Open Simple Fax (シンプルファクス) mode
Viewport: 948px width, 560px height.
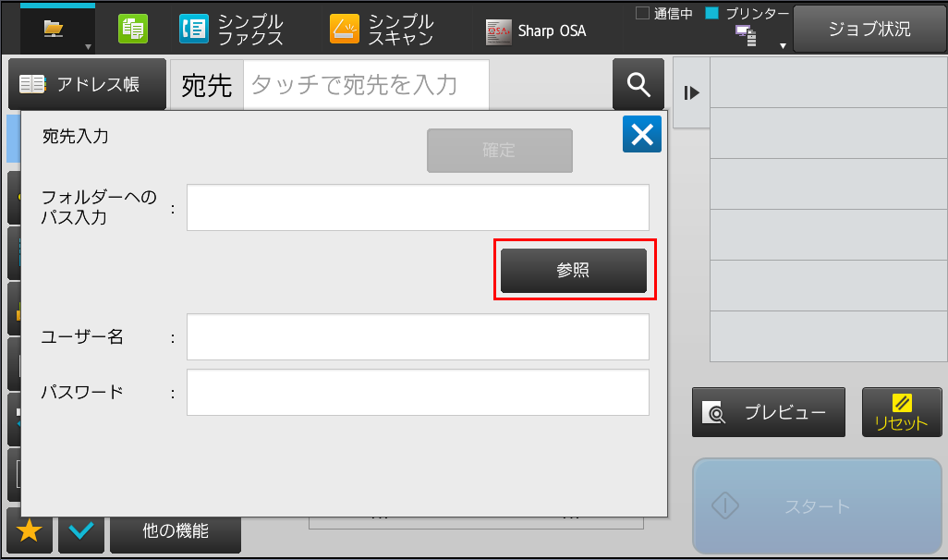231,29
